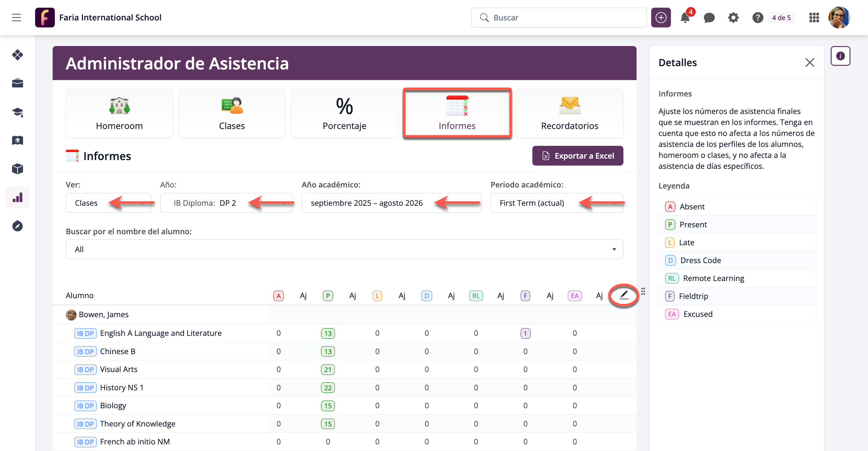Open the apps grid launcher icon

[x=814, y=18]
